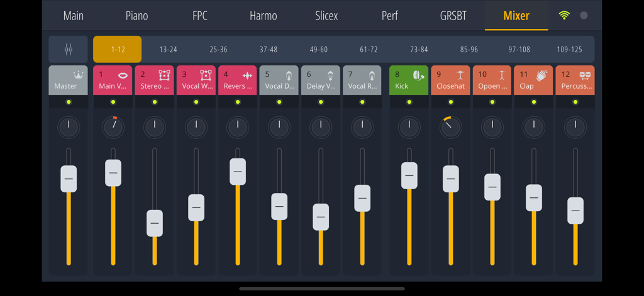Go to the Perf tab

point(390,16)
